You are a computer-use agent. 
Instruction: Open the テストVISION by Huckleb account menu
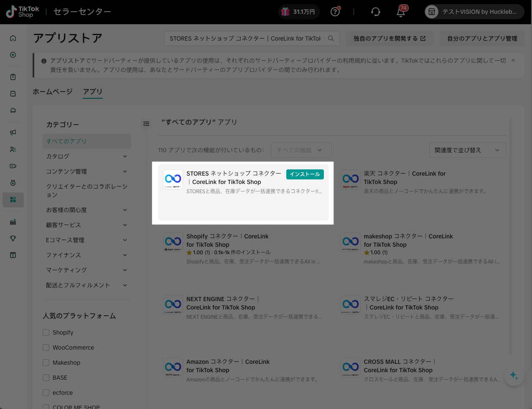point(474,12)
